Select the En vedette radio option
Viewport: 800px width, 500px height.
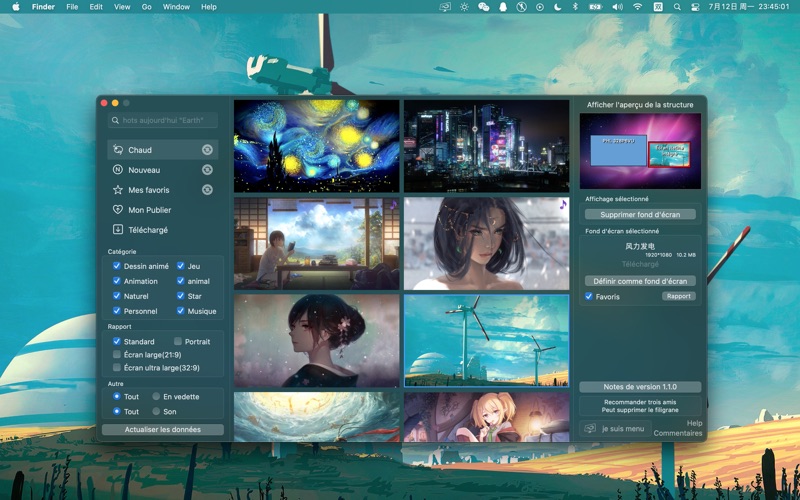tap(156, 396)
